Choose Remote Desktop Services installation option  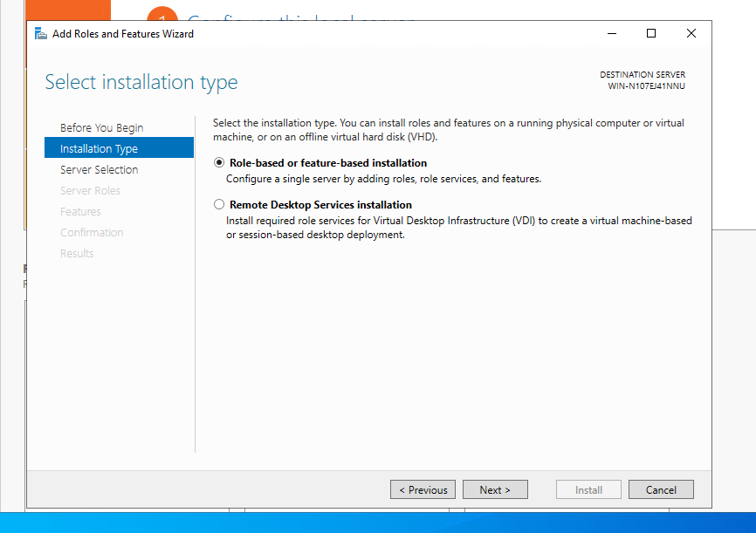coord(219,205)
